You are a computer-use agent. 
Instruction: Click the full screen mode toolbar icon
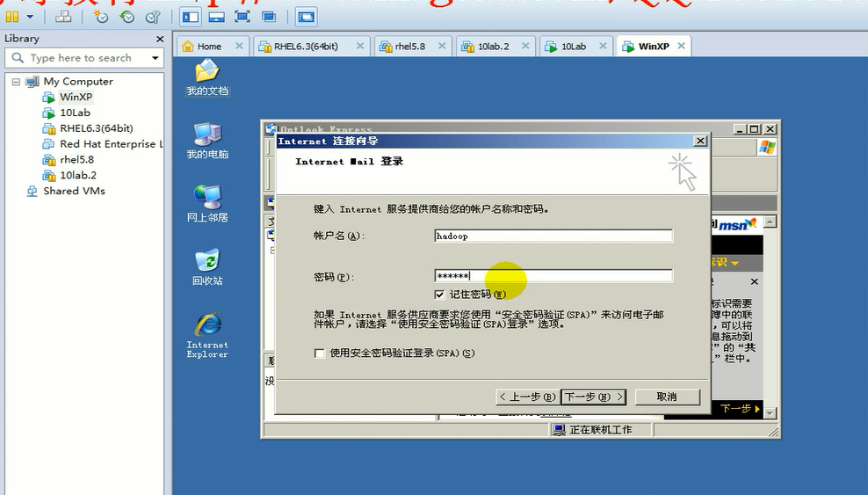pyautogui.click(x=242, y=18)
